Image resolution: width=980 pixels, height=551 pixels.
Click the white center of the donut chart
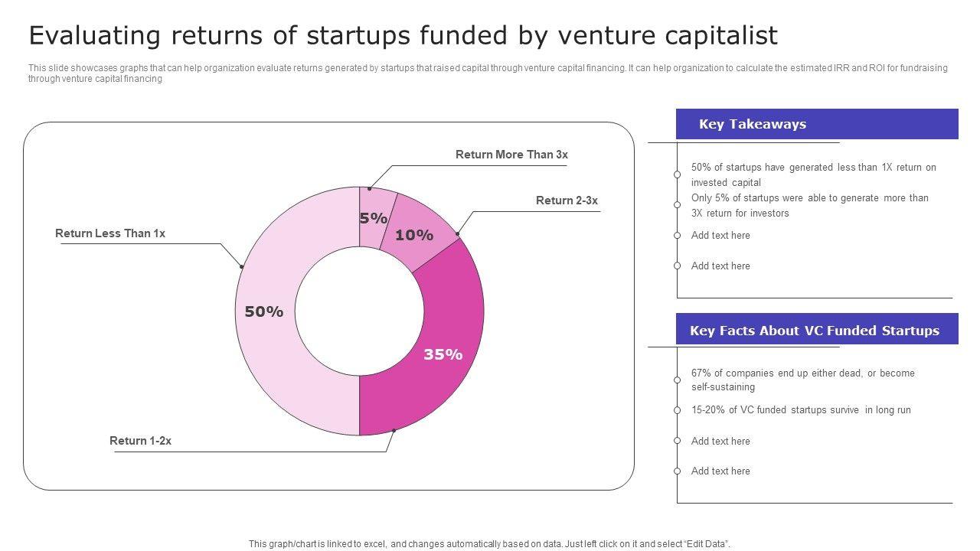pyautogui.click(x=360, y=311)
